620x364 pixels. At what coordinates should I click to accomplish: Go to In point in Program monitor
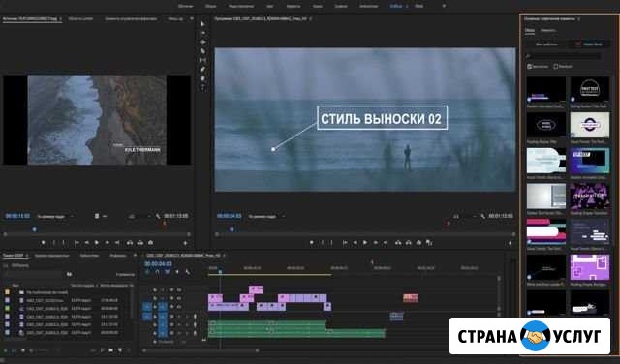coord(345,243)
